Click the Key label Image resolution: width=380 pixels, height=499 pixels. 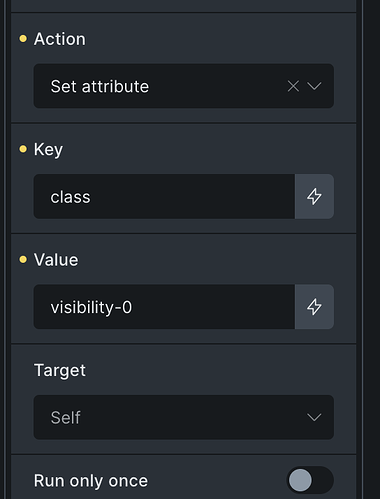pos(48,149)
